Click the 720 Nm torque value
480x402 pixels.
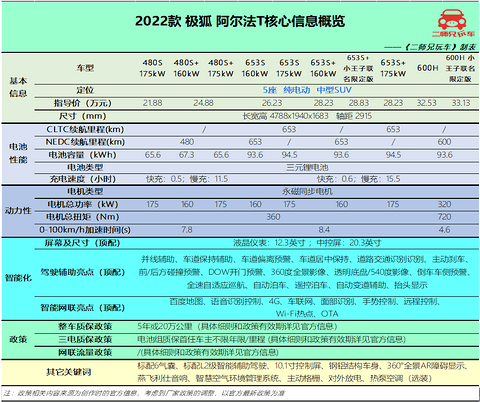[444, 217]
